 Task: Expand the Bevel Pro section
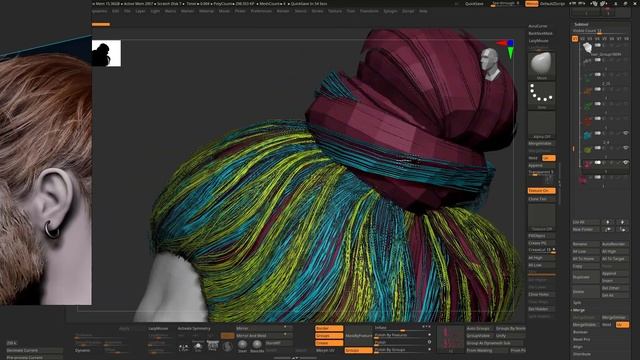pos(581,339)
